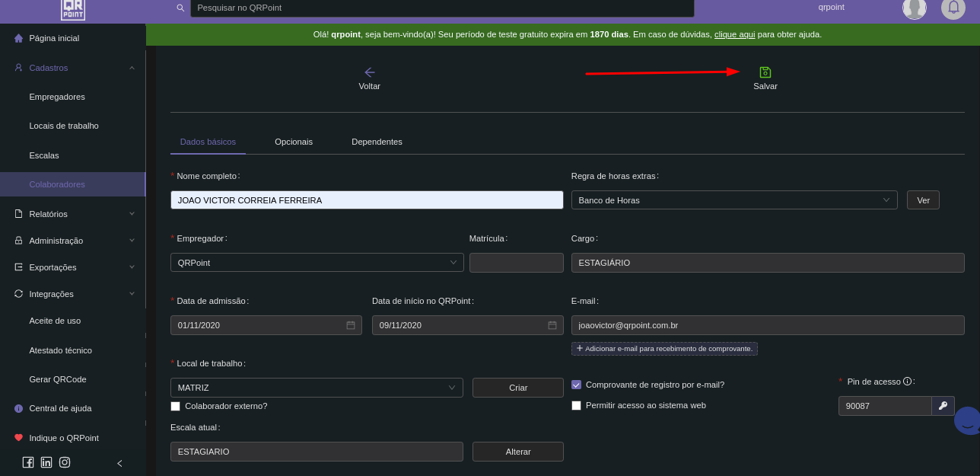
Task: Follow the 'clique aqui' help link
Action: click(734, 34)
